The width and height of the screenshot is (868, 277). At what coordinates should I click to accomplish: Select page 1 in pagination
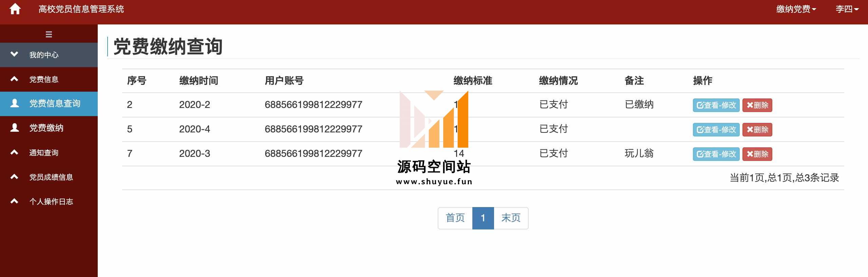point(483,218)
